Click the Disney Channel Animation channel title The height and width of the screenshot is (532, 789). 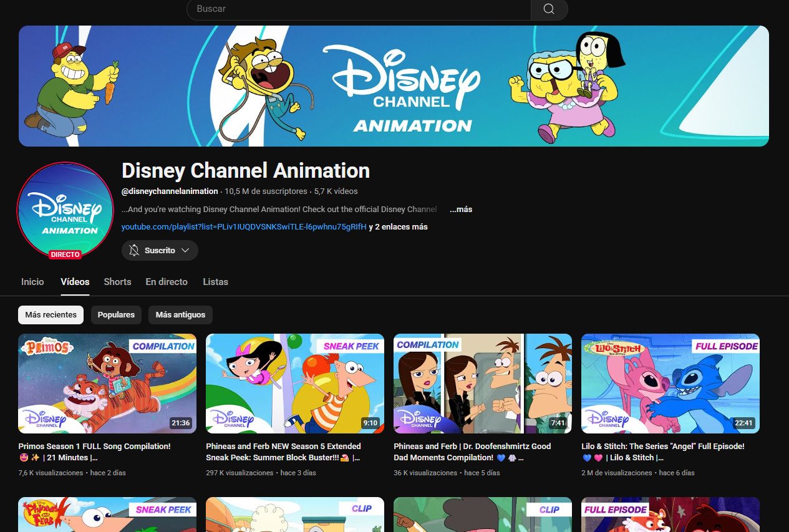246,170
